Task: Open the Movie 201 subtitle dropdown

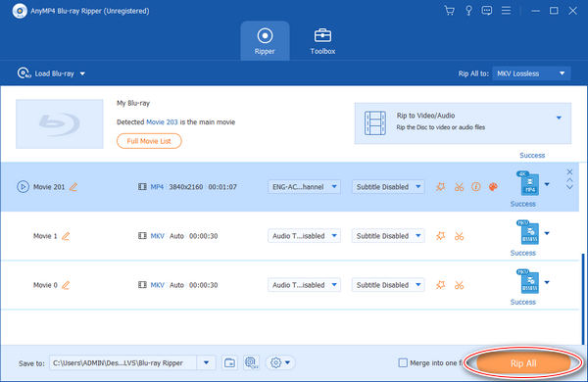Action: (388, 187)
